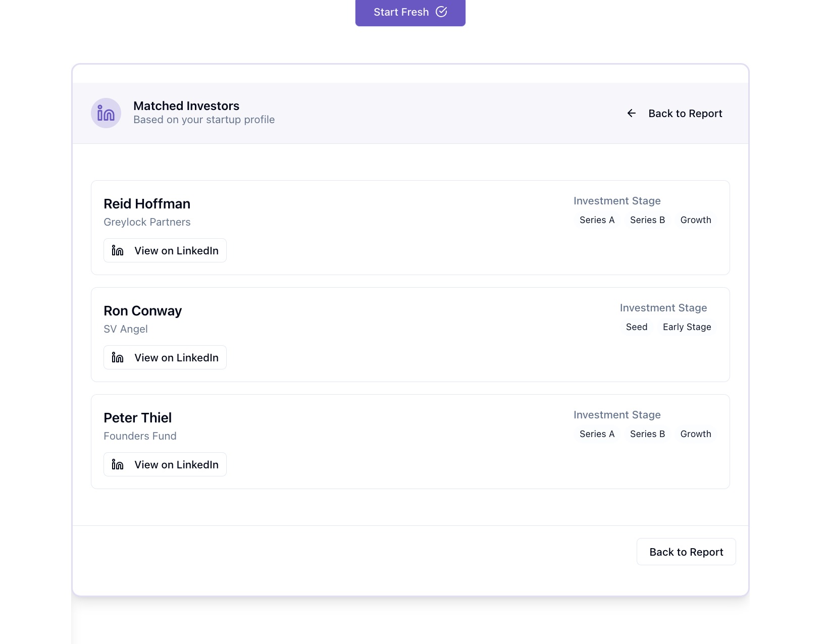Click the back arrow icon in header
The image size is (826, 644).
632,113
